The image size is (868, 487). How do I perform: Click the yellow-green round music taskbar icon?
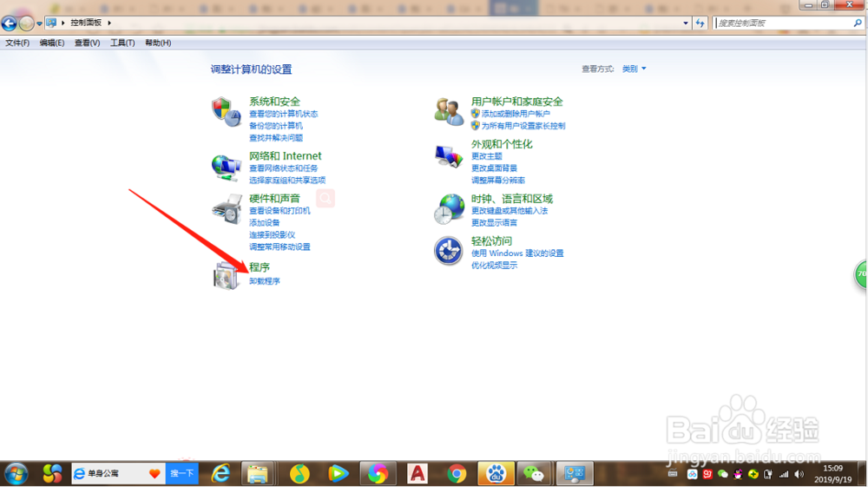(x=299, y=474)
